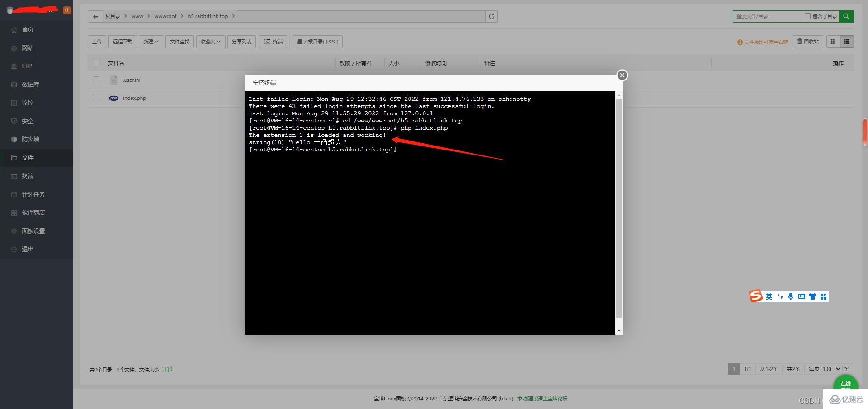
Task: Click the terminal scrollbar up arrow
Action: pos(619,95)
